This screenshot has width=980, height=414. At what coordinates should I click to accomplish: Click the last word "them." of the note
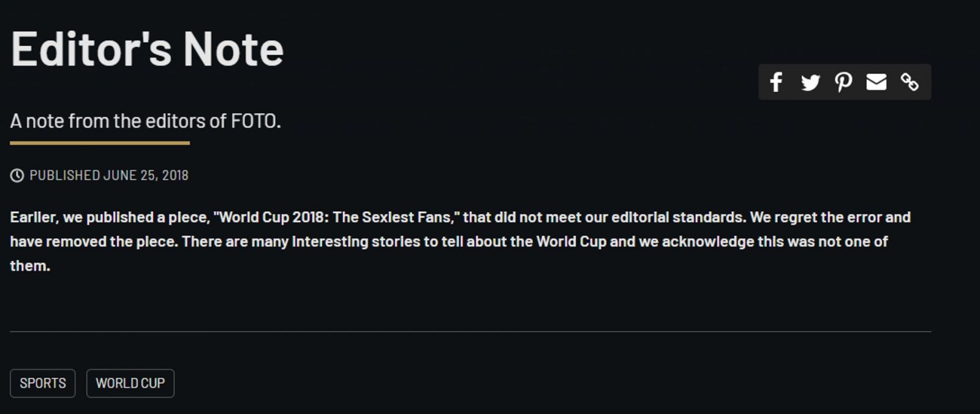[30, 266]
